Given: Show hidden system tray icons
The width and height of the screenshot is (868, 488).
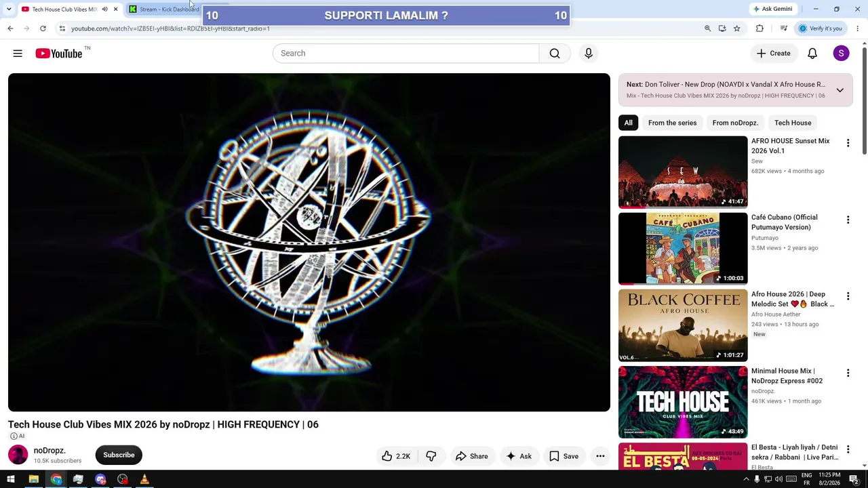Looking at the screenshot, I should pos(746,480).
